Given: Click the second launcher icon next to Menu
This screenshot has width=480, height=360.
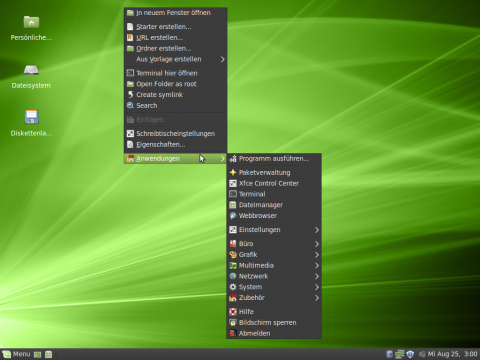Looking at the screenshot, I should point(49,354).
